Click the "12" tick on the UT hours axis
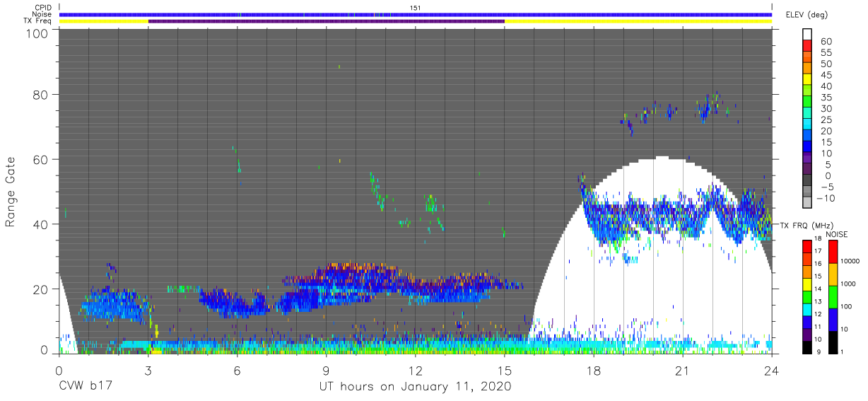This screenshot has height=401, width=868. tap(416, 371)
